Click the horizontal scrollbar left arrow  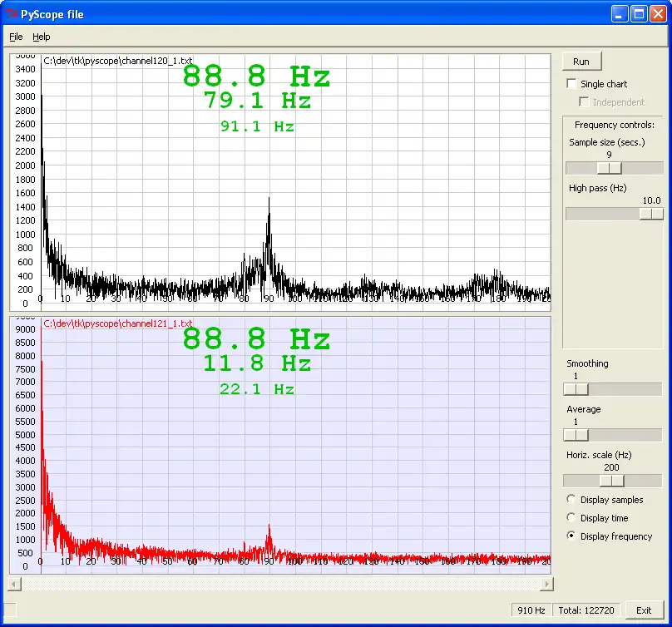15,585
